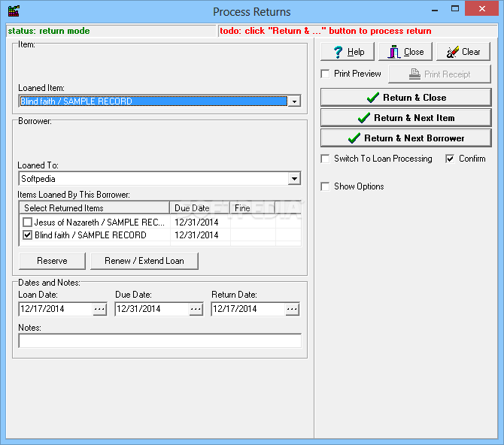Minimize the Process Returns window
Image resolution: width=504 pixels, height=445 pixels.
(435, 10)
